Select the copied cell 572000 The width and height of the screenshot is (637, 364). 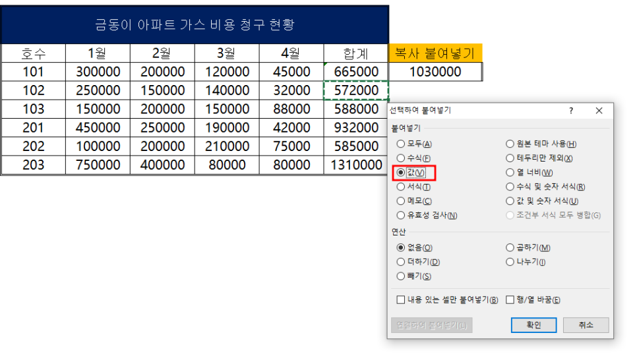[x=356, y=90]
